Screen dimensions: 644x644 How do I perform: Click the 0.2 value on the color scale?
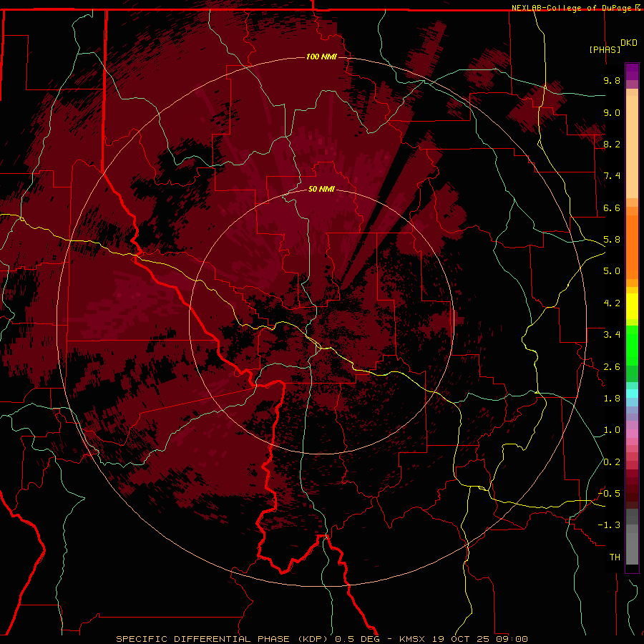click(612, 462)
